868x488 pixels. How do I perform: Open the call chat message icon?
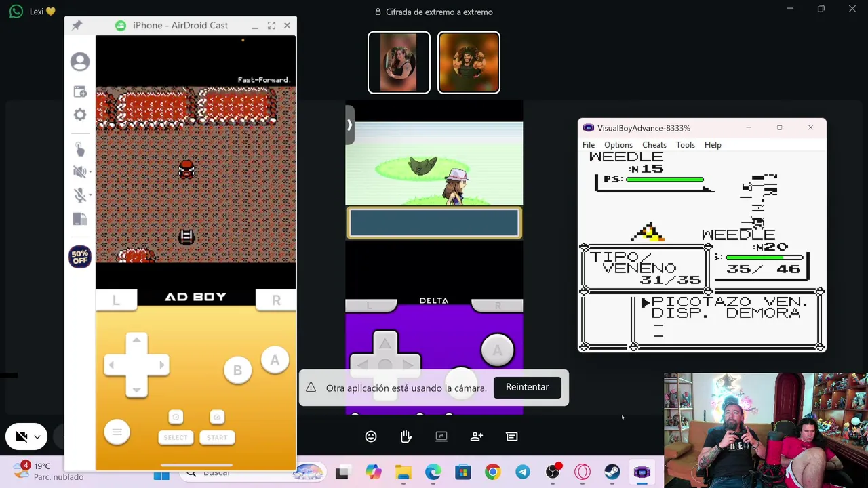click(x=512, y=436)
